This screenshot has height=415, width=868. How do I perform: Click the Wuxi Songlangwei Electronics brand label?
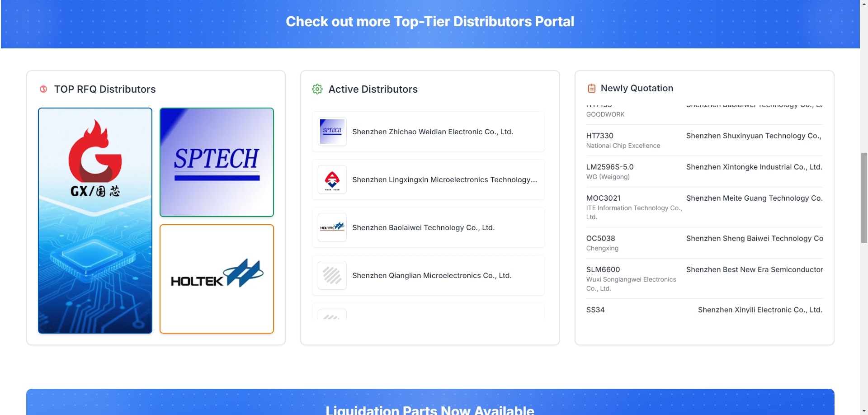(x=631, y=284)
